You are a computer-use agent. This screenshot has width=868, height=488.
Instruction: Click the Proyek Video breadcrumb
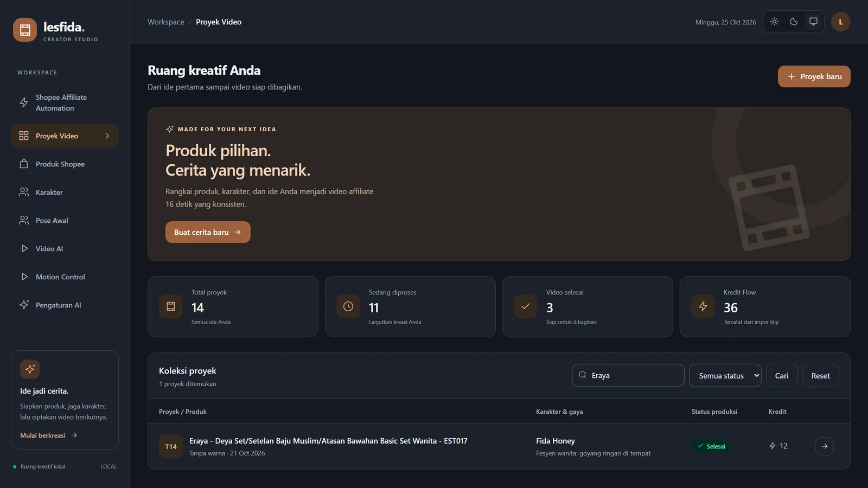[x=219, y=22]
